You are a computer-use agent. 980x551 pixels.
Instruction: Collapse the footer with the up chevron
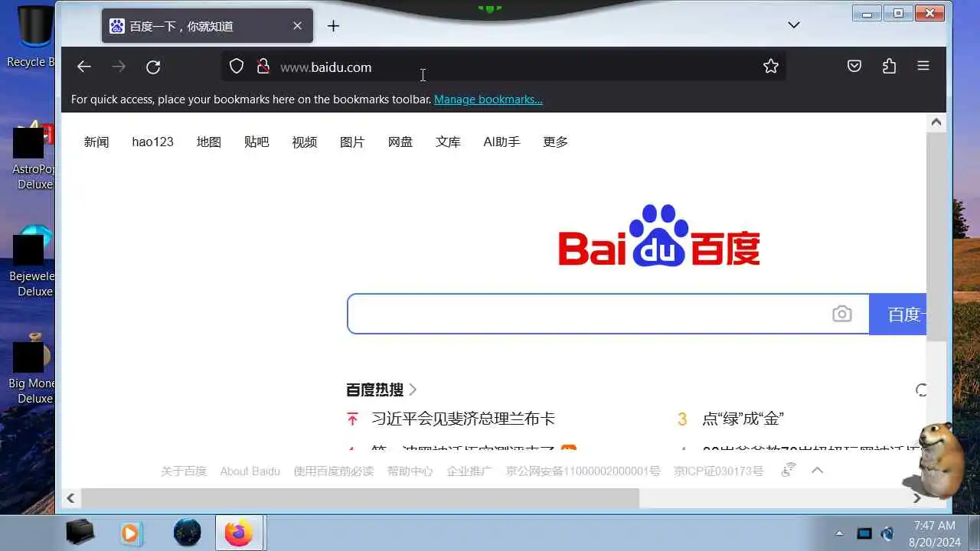[x=818, y=470]
